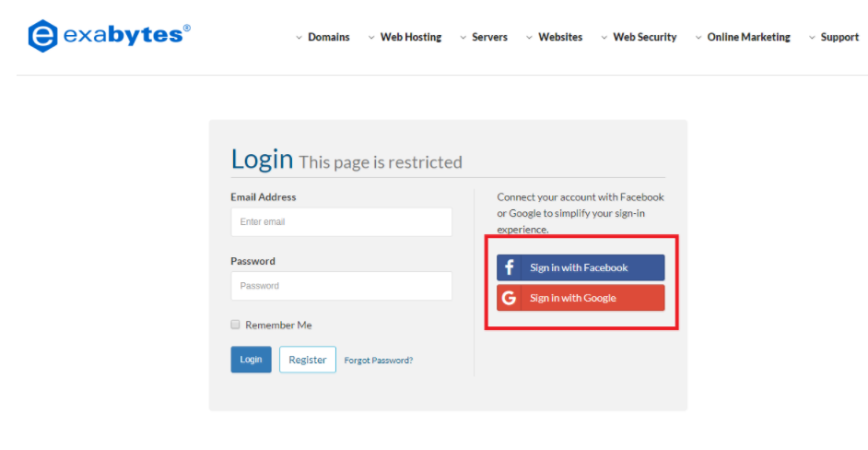
Task: Click the Register button
Action: click(x=307, y=360)
